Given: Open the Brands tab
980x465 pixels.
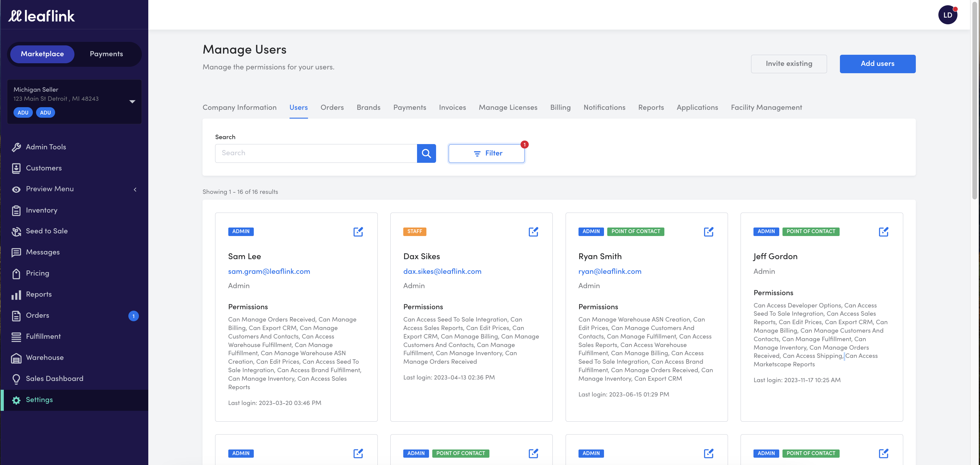Looking at the screenshot, I should click(x=368, y=107).
